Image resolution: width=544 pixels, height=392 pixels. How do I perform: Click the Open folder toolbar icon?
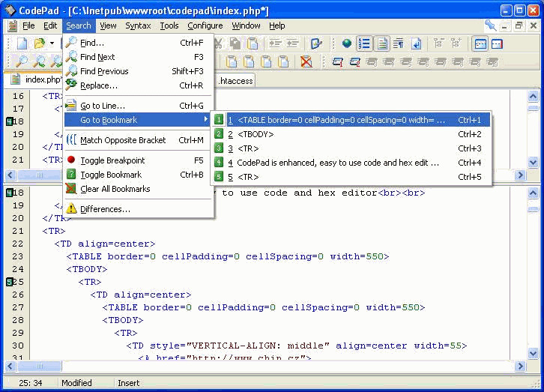[40, 43]
